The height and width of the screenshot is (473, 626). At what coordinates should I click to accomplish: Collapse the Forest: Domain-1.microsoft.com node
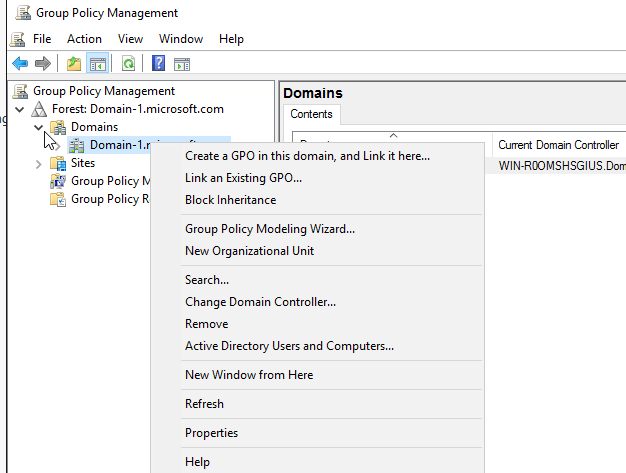point(20,109)
